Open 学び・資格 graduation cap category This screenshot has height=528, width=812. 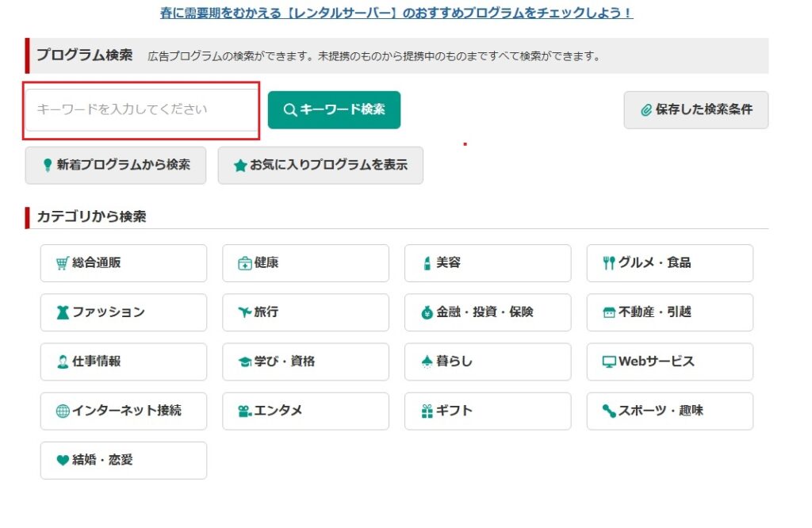pos(305,362)
